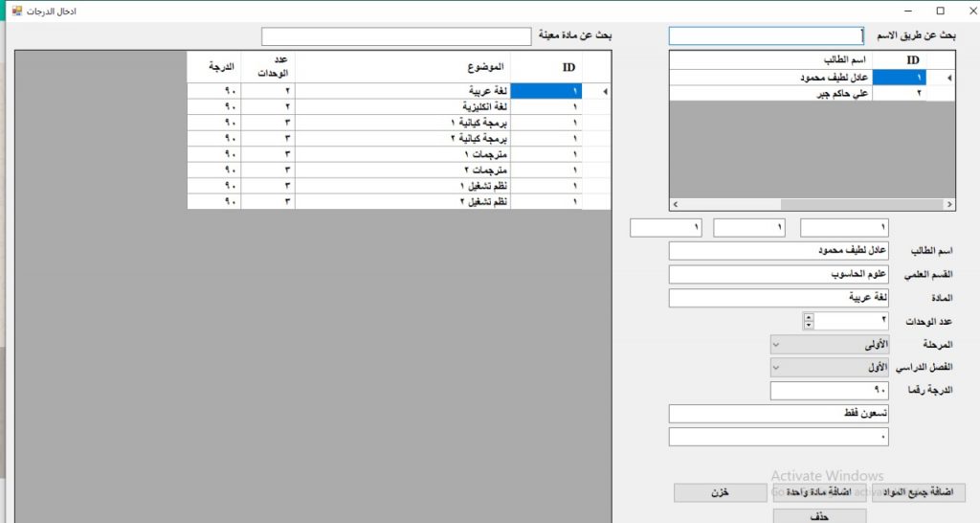980x523 pixels.
Task: Select the نظم تشغيل ٢ subject row
Action: pyautogui.click(x=402, y=202)
